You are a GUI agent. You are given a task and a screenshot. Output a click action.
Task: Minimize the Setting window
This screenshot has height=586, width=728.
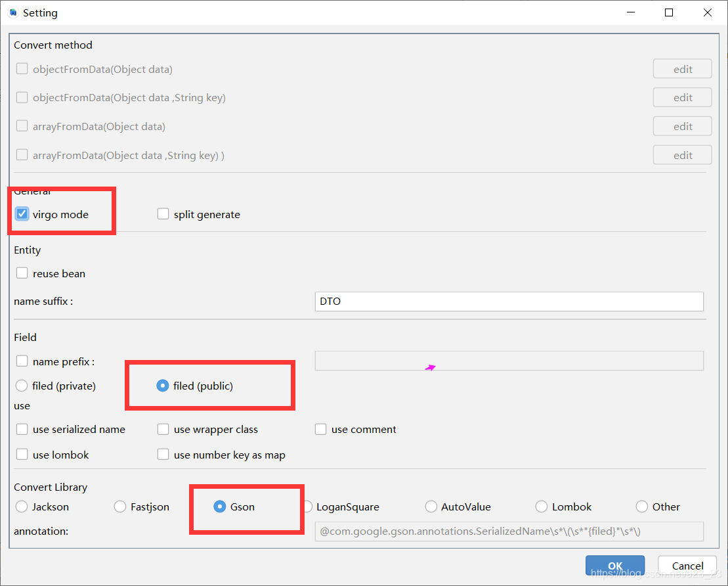point(630,12)
